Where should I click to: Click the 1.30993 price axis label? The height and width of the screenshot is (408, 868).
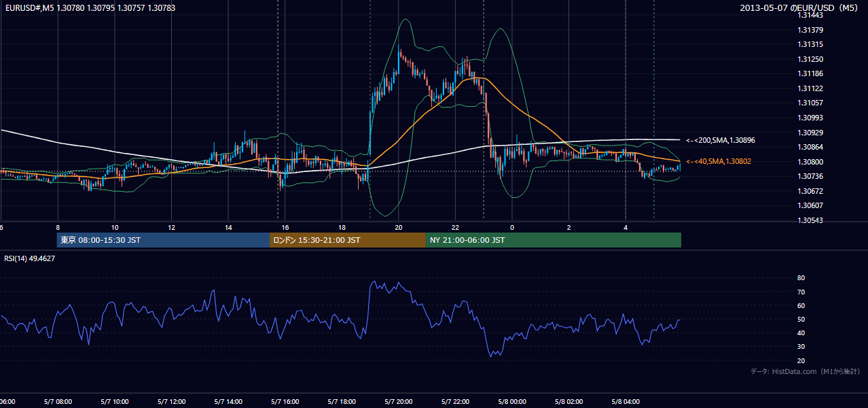point(810,118)
